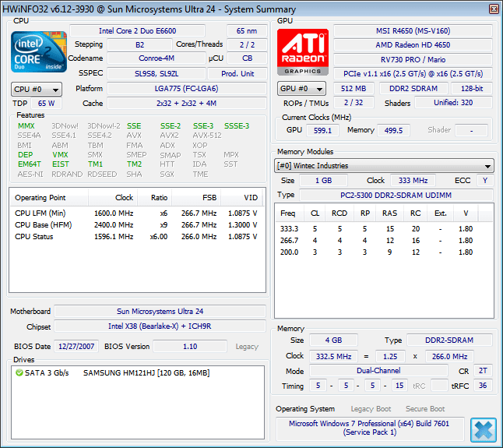This screenshot has height=448, width=503.
Task: Click the CL column header
Action: coord(315,213)
